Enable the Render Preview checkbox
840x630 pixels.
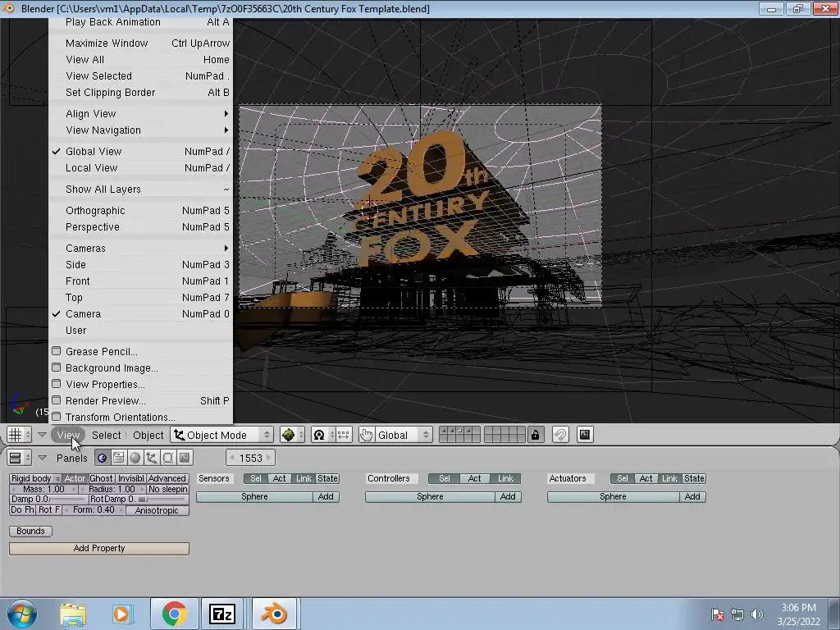pos(57,400)
